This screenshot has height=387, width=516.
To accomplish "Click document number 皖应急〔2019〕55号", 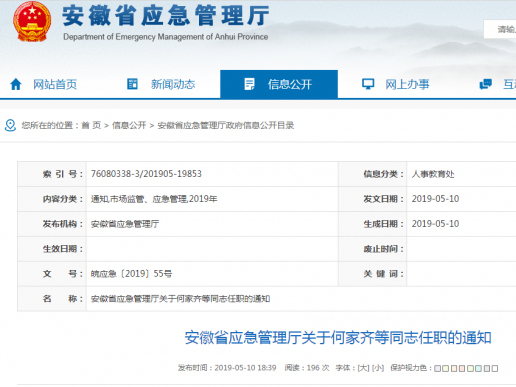I will (131, 274).
